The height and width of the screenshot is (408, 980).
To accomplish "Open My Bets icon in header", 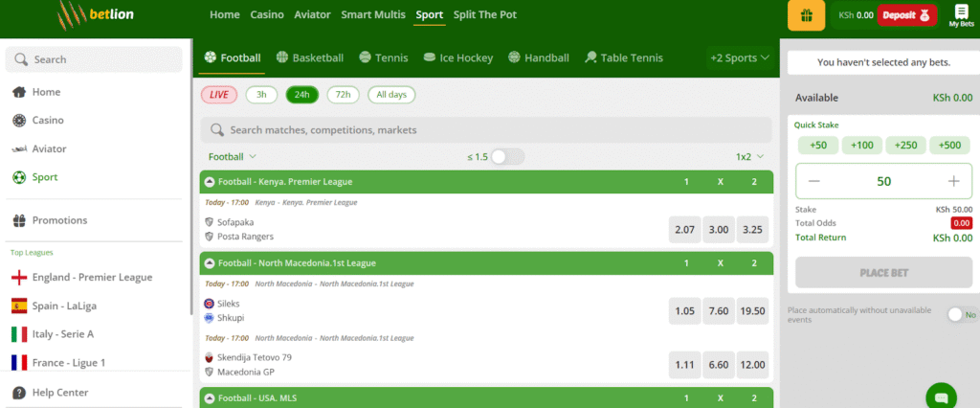I will pyautogui.click(x=961, y=16).
